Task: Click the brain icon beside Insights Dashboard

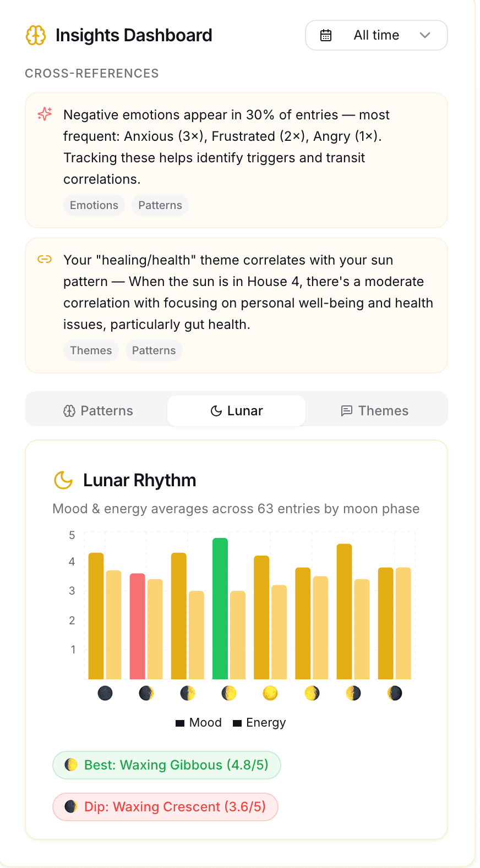Action: point(36,35)
